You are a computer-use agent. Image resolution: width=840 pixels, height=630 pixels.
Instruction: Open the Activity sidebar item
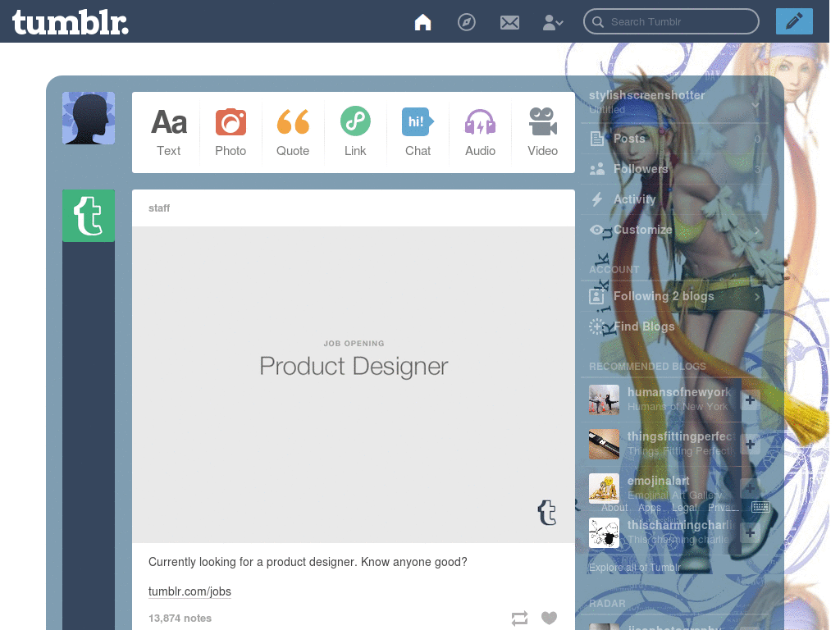pos(674,199)
